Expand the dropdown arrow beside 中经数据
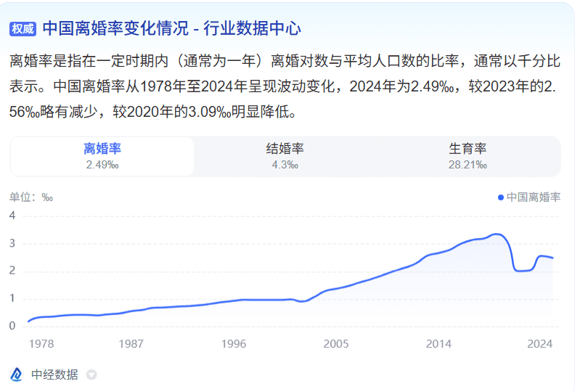Screen dimensions: 588x392 tap(91, 375)
